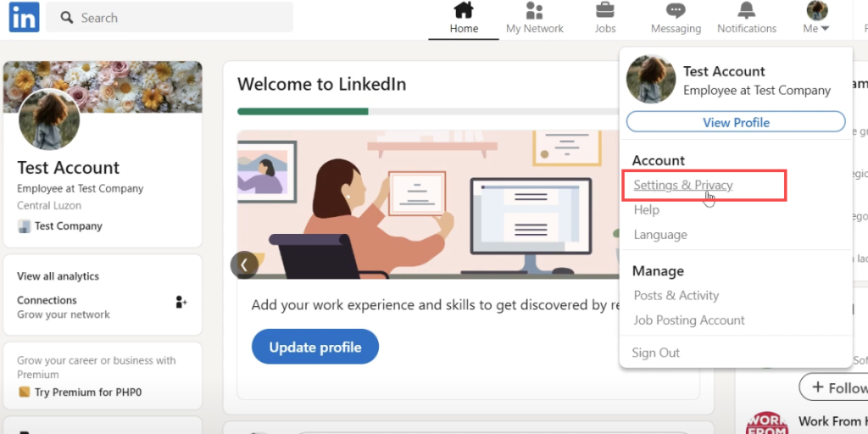
Task: Click Test Account name in dropdown
Action: [724, 71]
